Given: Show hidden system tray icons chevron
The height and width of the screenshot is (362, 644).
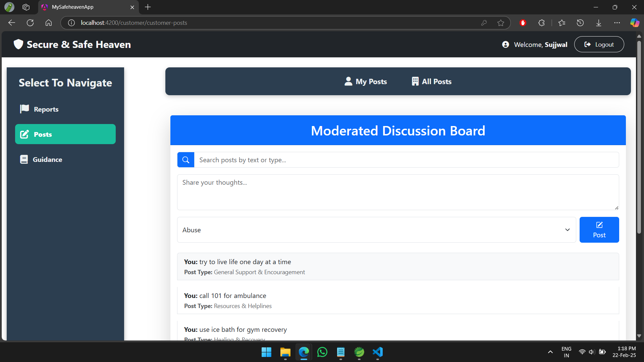Looking at the screenshot, I should (x=550, y=352).
